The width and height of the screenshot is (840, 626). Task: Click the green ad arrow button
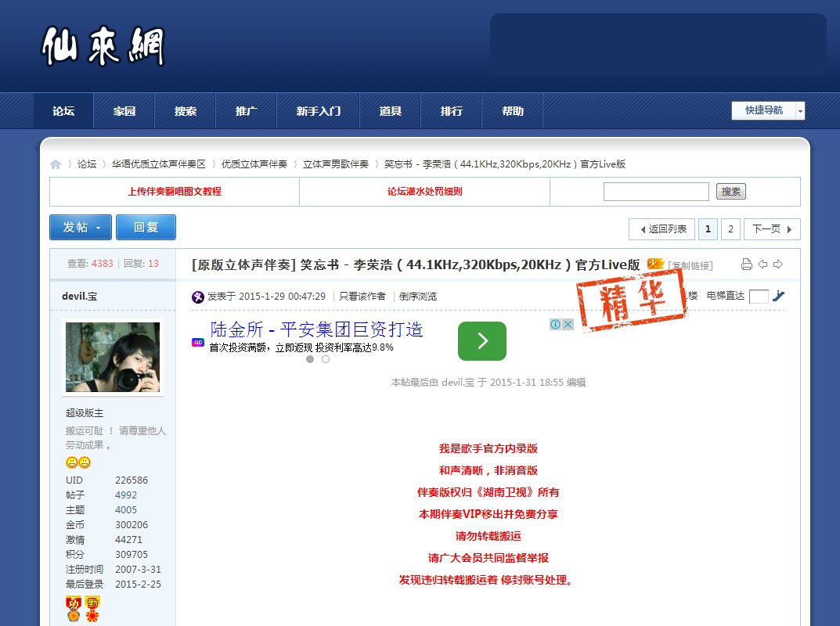pyautogui.click(x=481, y=341)
